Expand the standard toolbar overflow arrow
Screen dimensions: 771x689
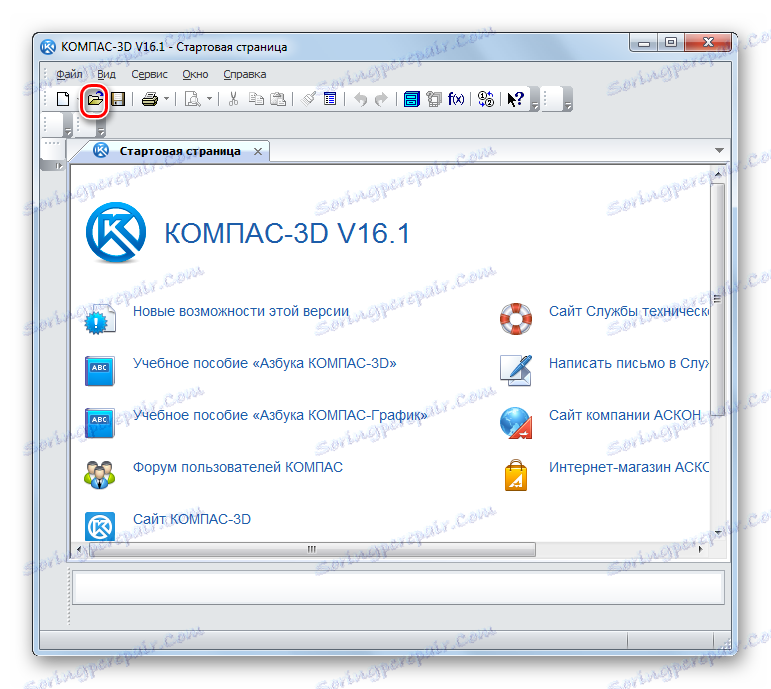click(x=535, y=105)
